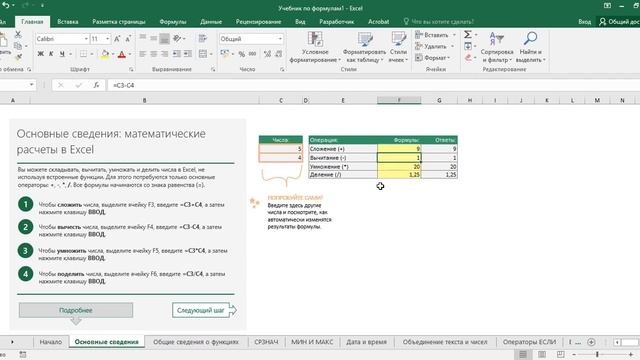Image resolution: width=640 pixels, height=360 pixels.
Task: Open the Общий number format dropdown
Action: tap(280, 39)
